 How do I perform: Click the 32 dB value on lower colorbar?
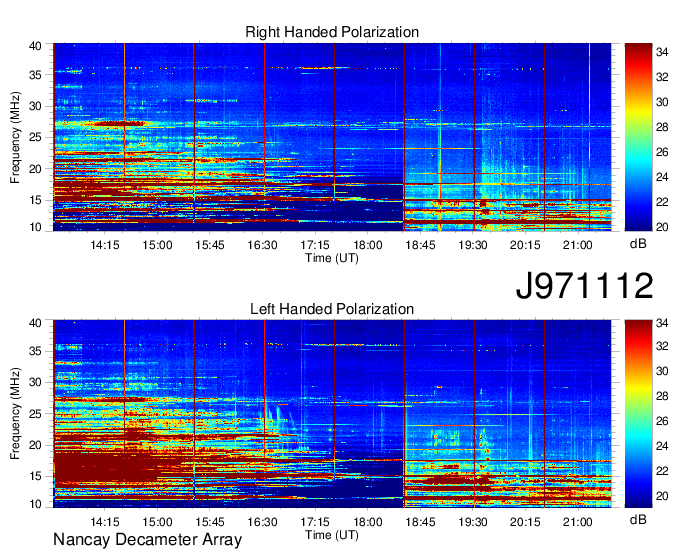tap(662, 346)
